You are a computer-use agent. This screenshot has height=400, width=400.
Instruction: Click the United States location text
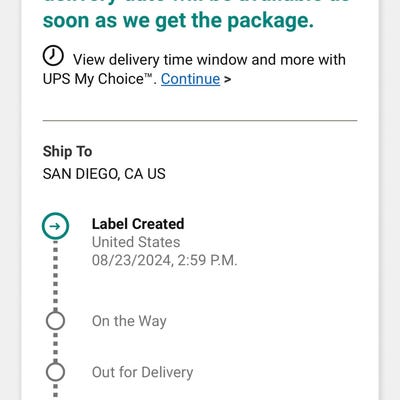tap(136, 242)
